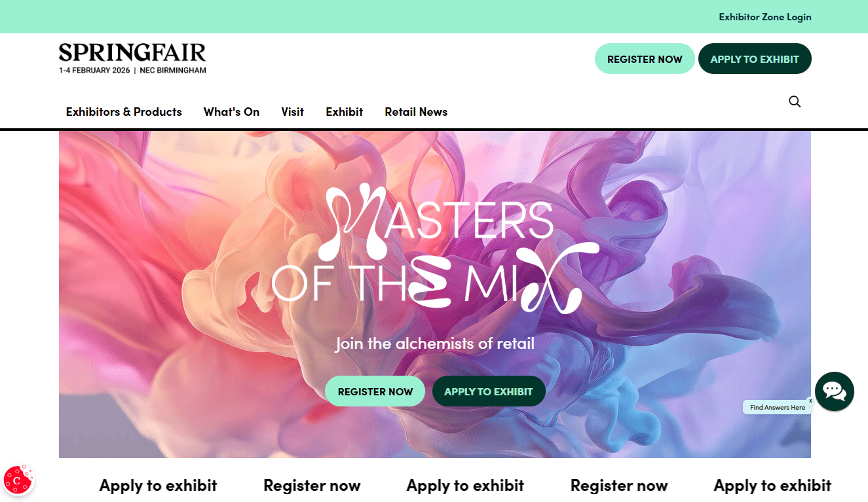The width and height of the screenshot is (868, 502).
Task: Open the search magnifier icon
Action: pyautogui.click(x=795, y=101)
